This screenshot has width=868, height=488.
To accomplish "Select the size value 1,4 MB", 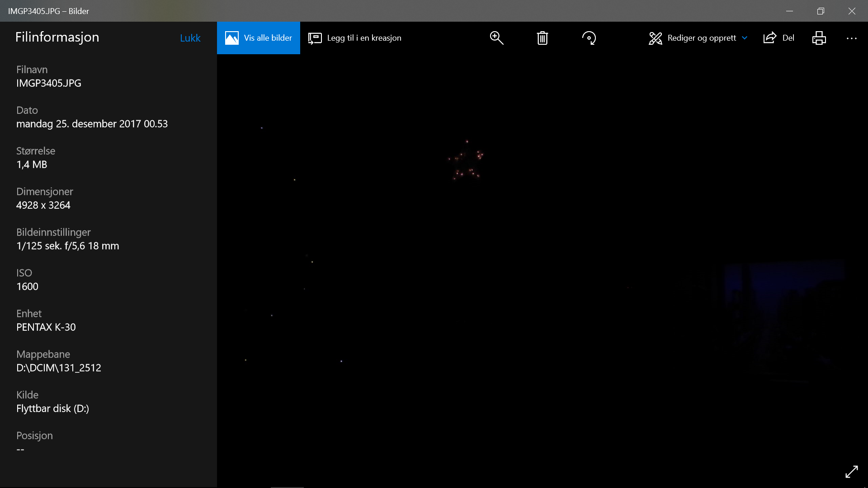I will [32, 164].
